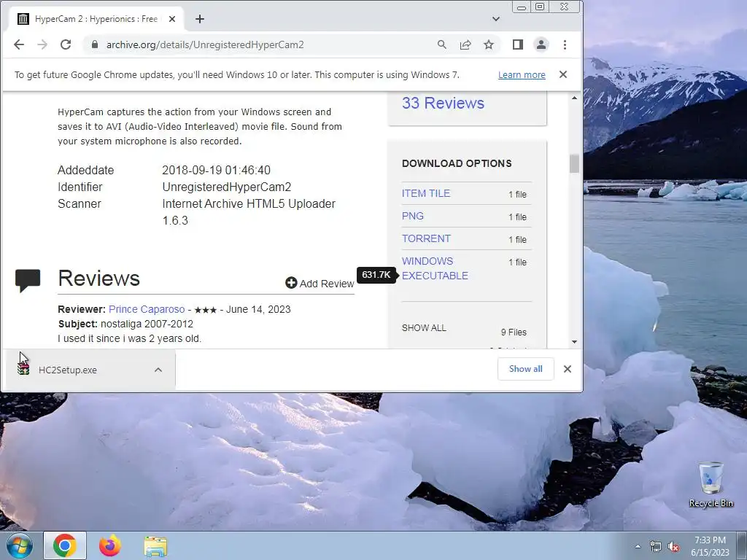Open the Windows Start menu orb
Screen dimensions: 747x560
[x=20, y=545]
